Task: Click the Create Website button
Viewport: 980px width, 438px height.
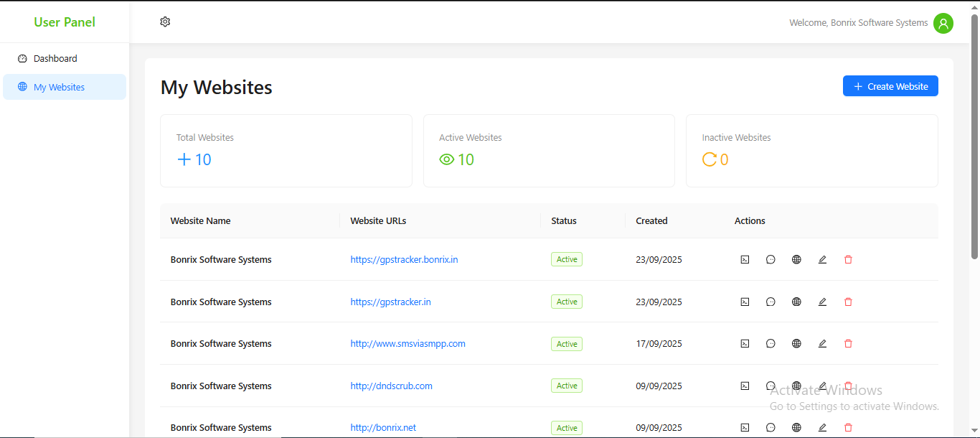Action: [890, 85]
